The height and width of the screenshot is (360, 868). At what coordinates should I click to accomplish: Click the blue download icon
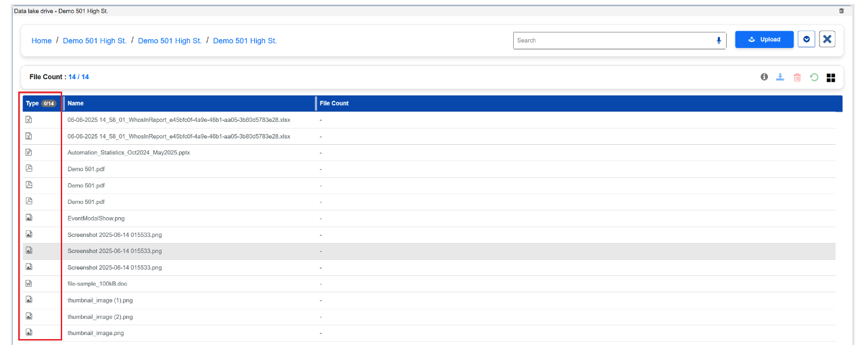point(780,77)
